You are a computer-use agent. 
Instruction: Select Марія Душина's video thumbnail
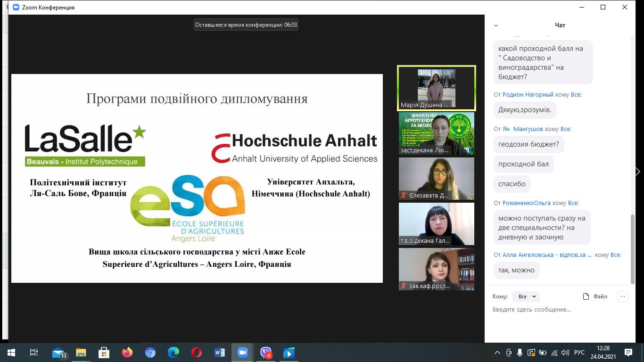click(x=437, y=88)
